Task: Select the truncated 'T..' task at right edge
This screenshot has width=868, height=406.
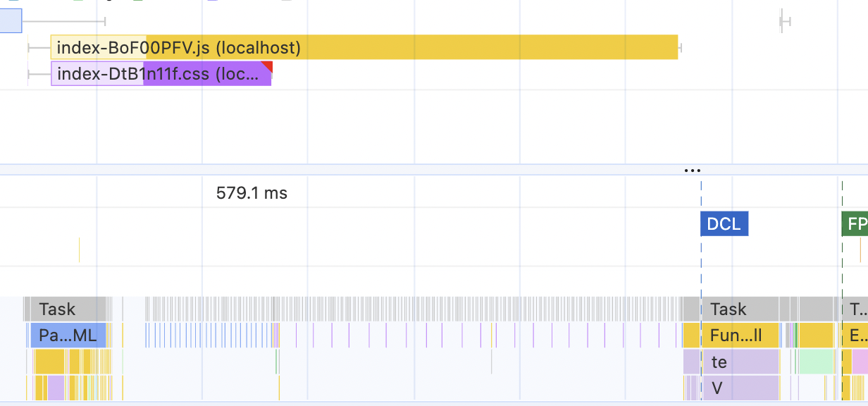Action: click(x=856, y=309)
